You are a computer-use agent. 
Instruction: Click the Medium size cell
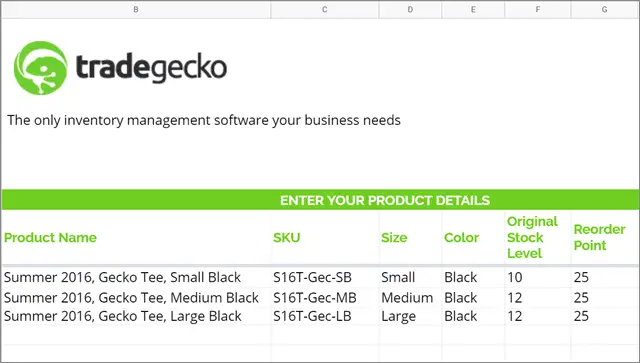[x=410, y=297]
